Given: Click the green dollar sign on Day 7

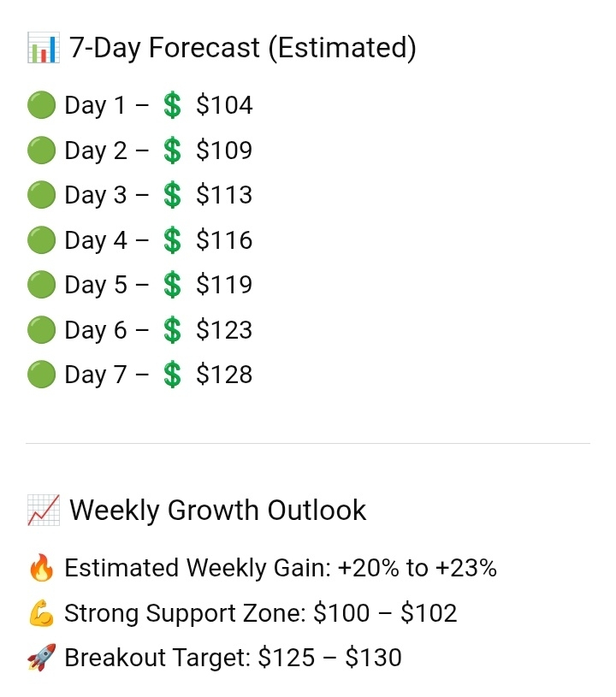Looking at the screenshot, I should [172, 375].
